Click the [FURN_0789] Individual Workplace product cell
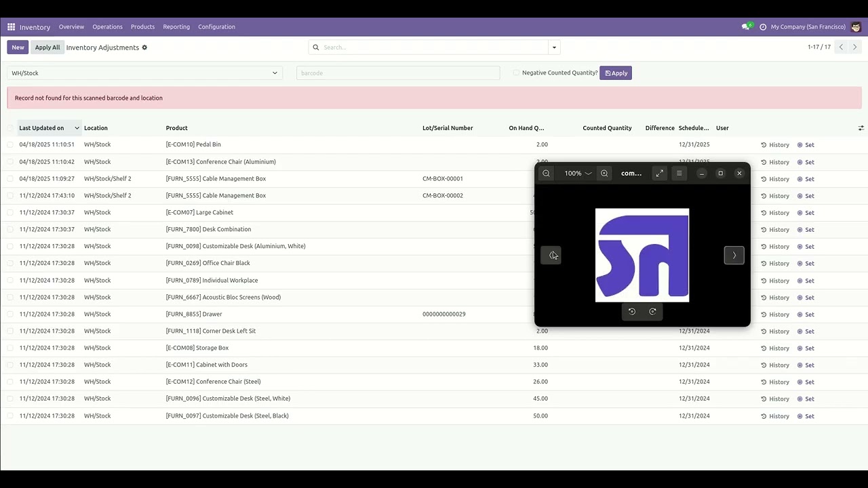 [212, 281]
